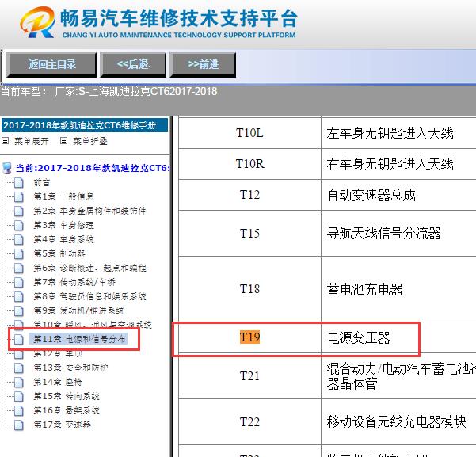Click the page icon beside 第13章
The width and height of the screenshot is (476, 457).
pos(19,368)
